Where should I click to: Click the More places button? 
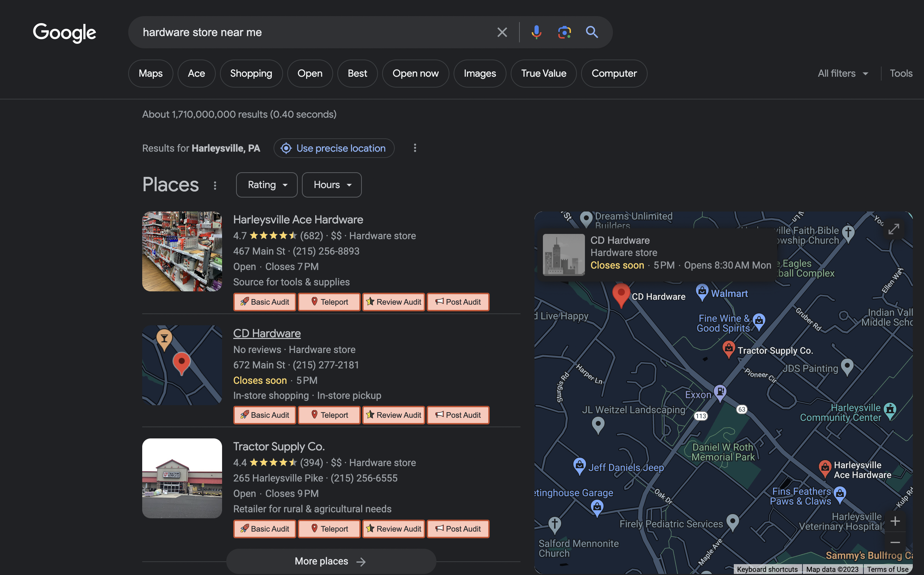coord(331,561)
